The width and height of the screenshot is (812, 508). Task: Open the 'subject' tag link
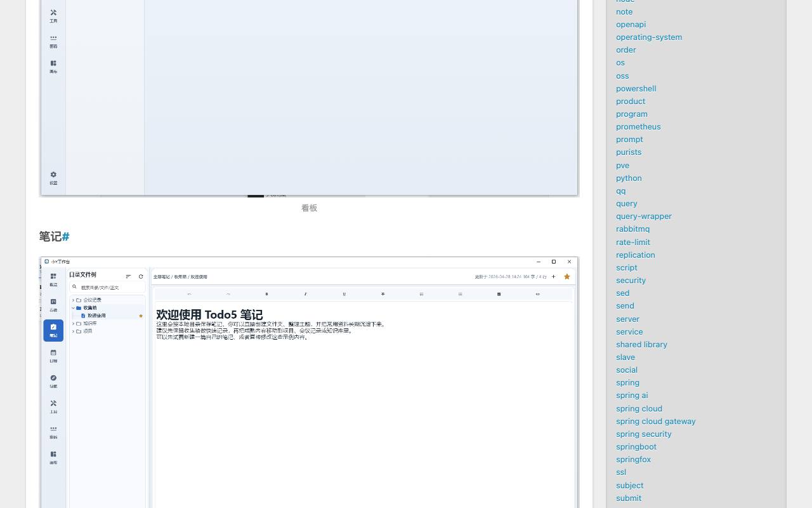point(629,485)
